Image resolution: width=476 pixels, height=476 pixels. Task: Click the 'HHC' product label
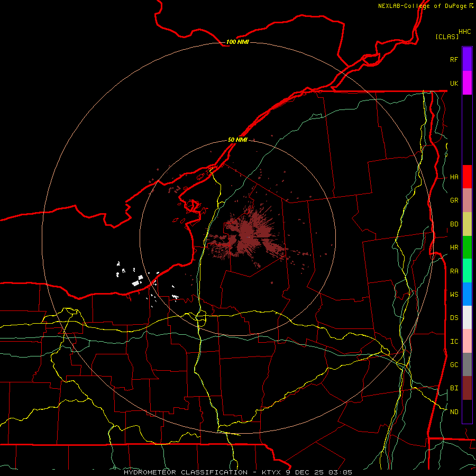464,32
